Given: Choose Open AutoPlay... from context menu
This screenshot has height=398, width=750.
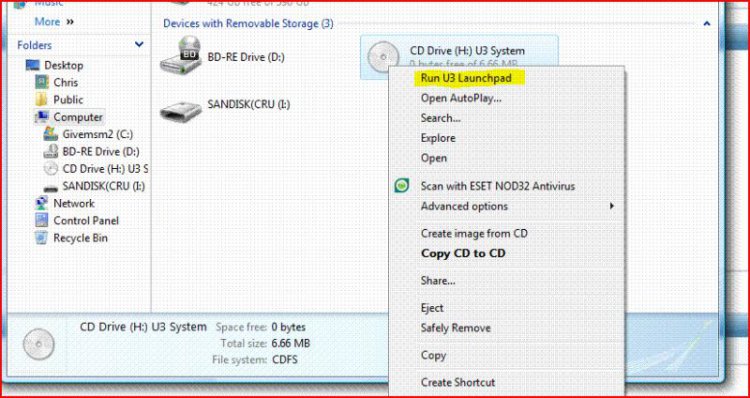Looking at the screenshot, I should point(461,98).
